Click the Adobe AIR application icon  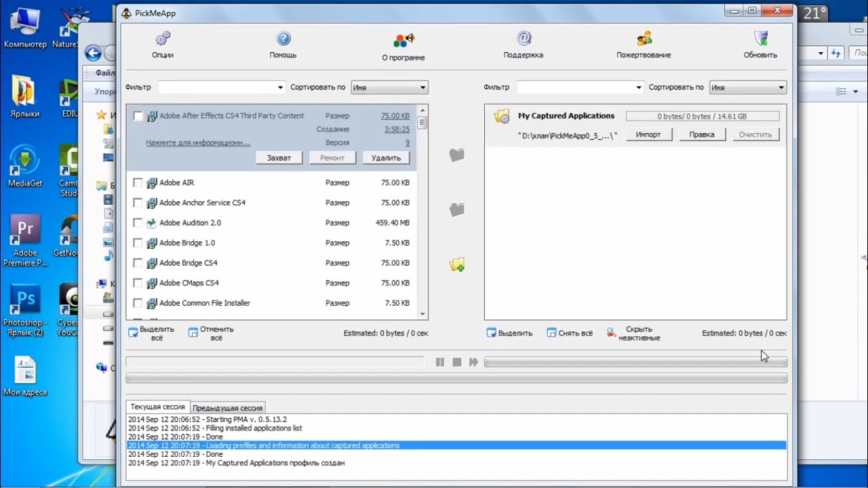[x=152, y=183]
